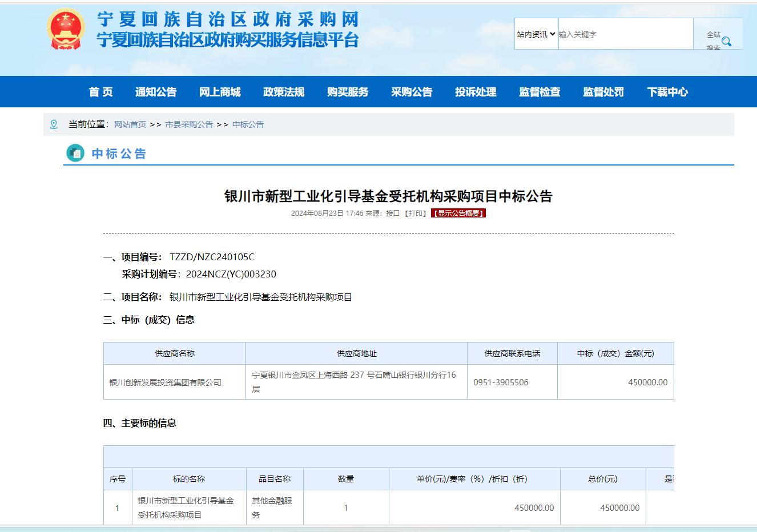
Task: Type in the 输入关键字 search field
Action: tap(625, 34)
